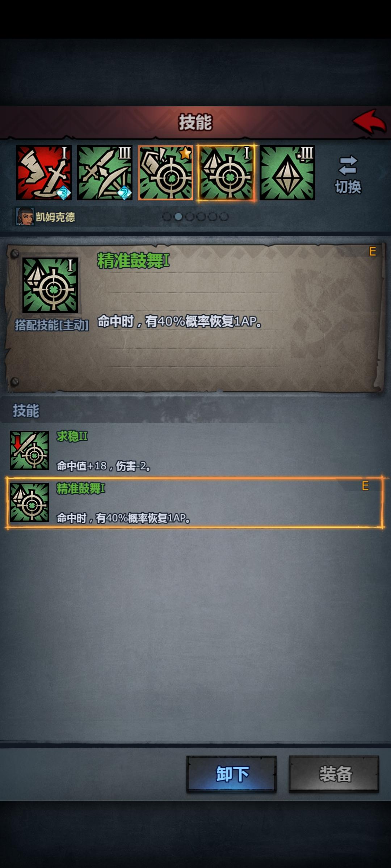The width and height of the screenshot is (391, 868).
Task: Tap the 技能 title header
Action: 195,122
